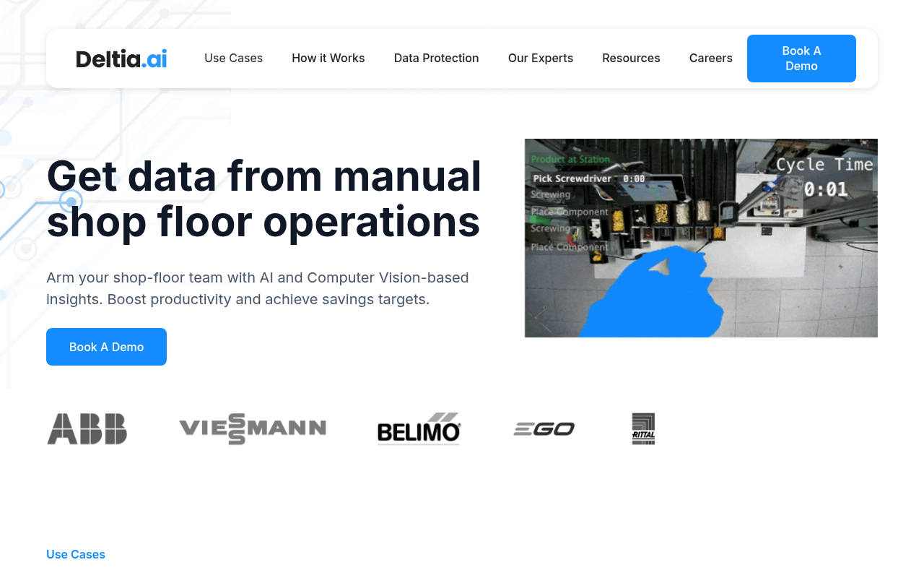Click the Book A Demo button in the navbar

coord(801,58)
